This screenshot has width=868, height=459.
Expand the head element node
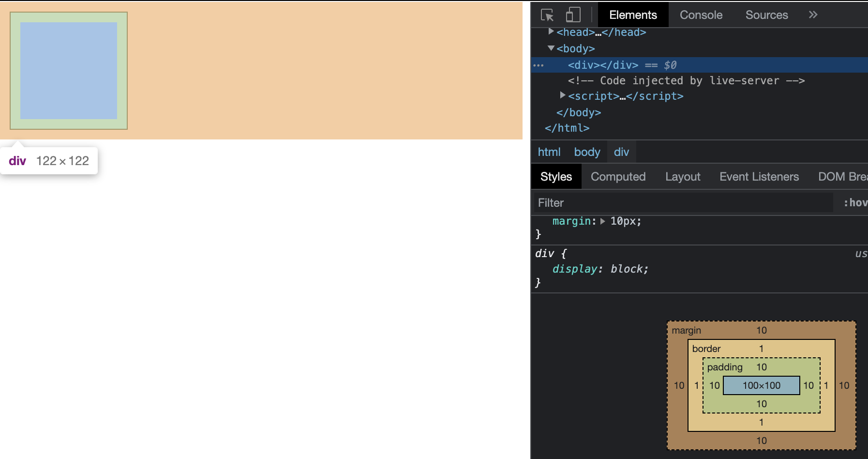pyautogui.click(x=551, y=31)
